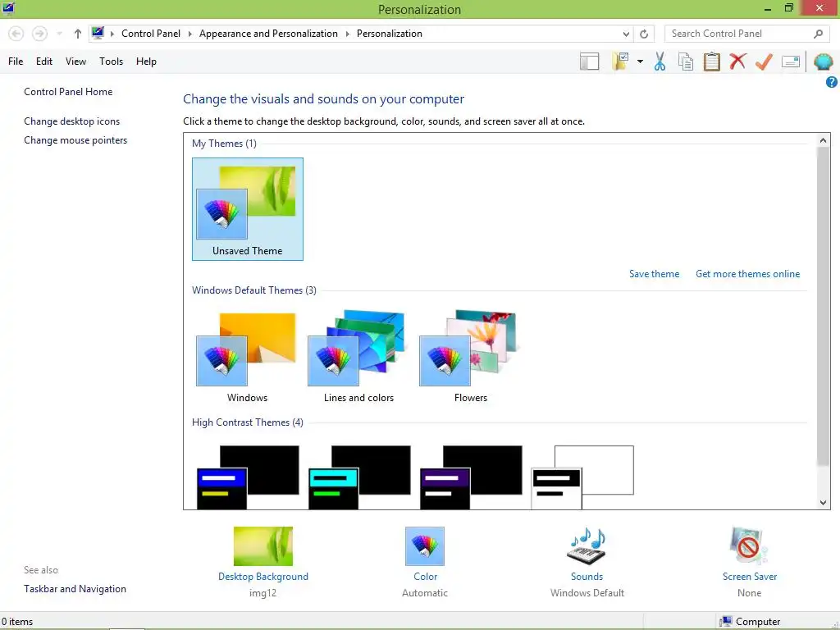The width and height of the screenshot is (840, 630).
Task: Expand the chevron before Control Panel breadcrumb
Action: point(112,34)
